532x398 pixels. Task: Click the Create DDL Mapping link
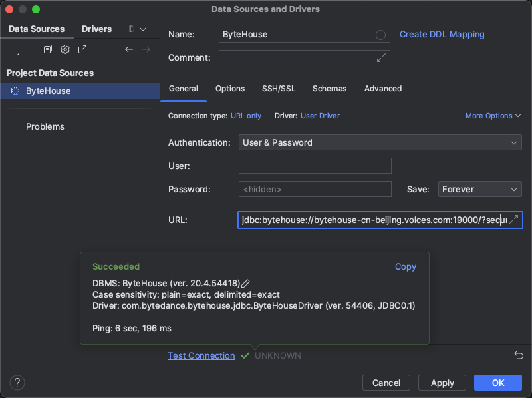click(x=442, y=35)
